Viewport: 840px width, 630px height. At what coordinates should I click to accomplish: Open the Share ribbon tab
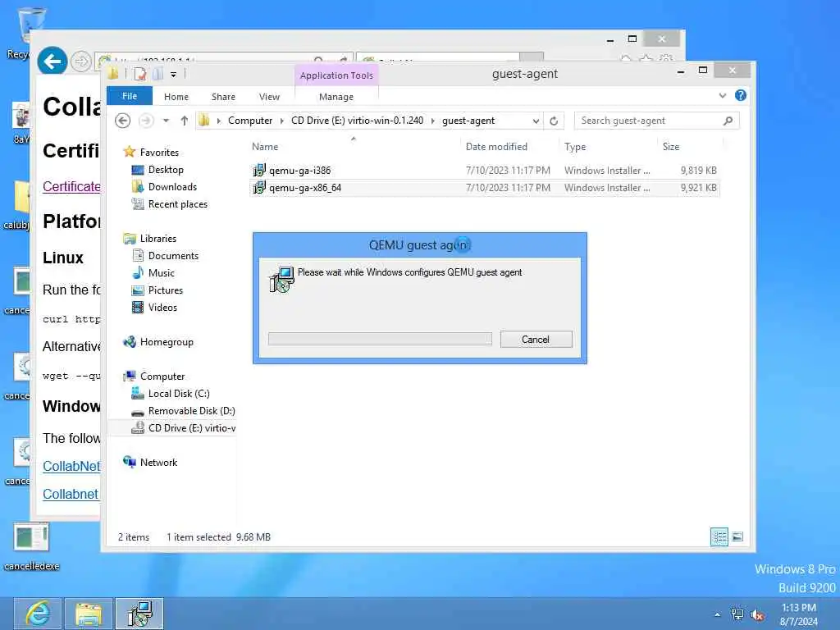point(223,97)
